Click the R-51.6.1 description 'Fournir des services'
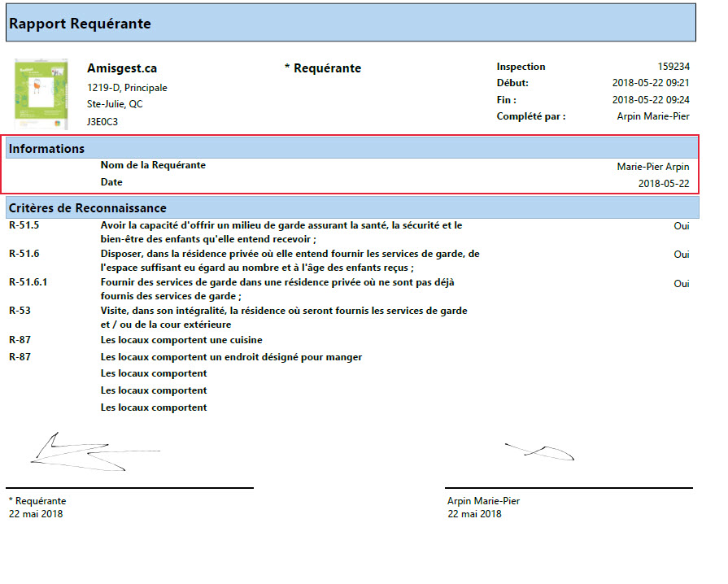The width and height of the screenshot is (728, 584). (277, 290)
